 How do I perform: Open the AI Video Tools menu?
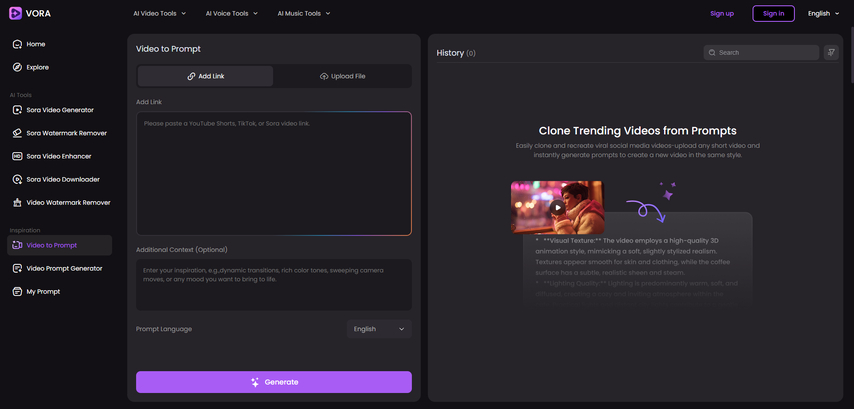click(160, 13)
